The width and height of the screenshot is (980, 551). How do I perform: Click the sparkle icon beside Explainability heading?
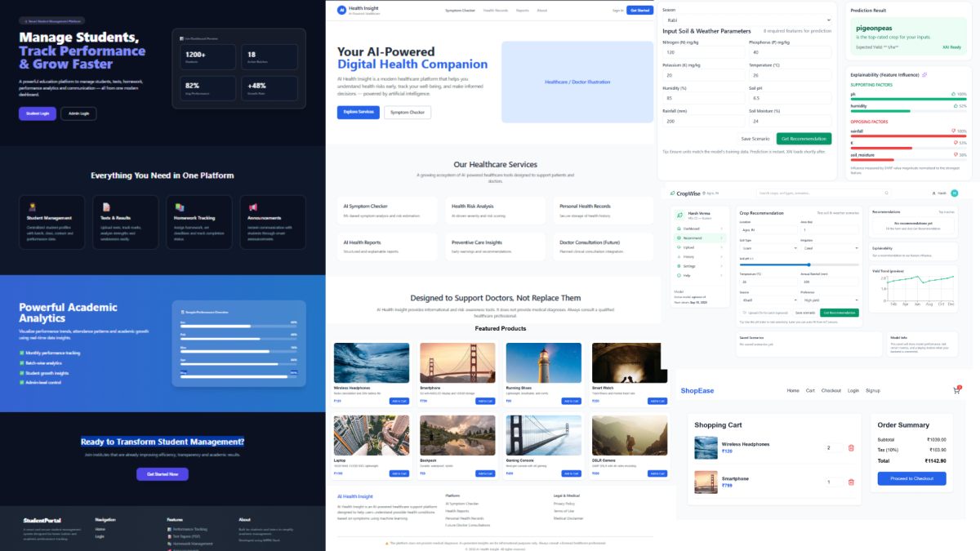924,75
